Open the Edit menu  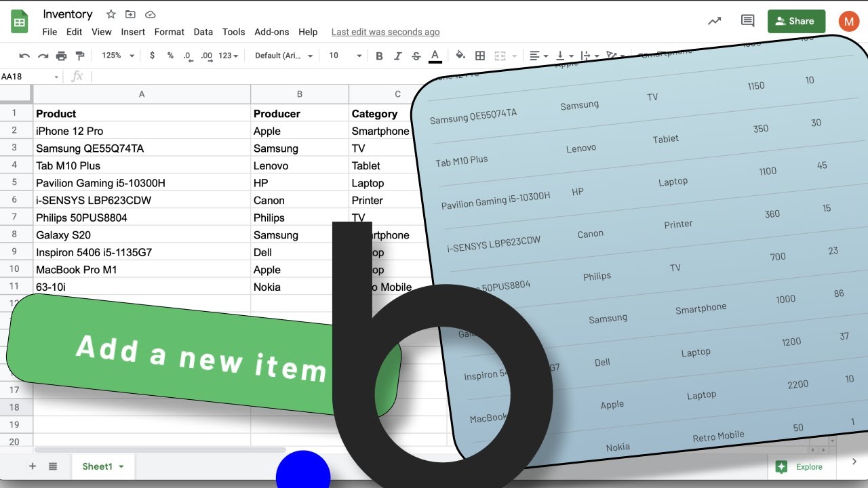point(74,32)
